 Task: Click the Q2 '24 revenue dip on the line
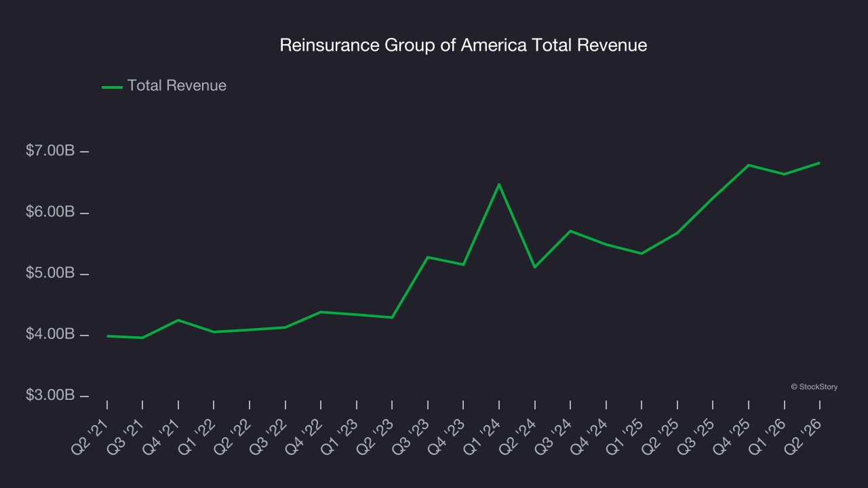[535, 267]
